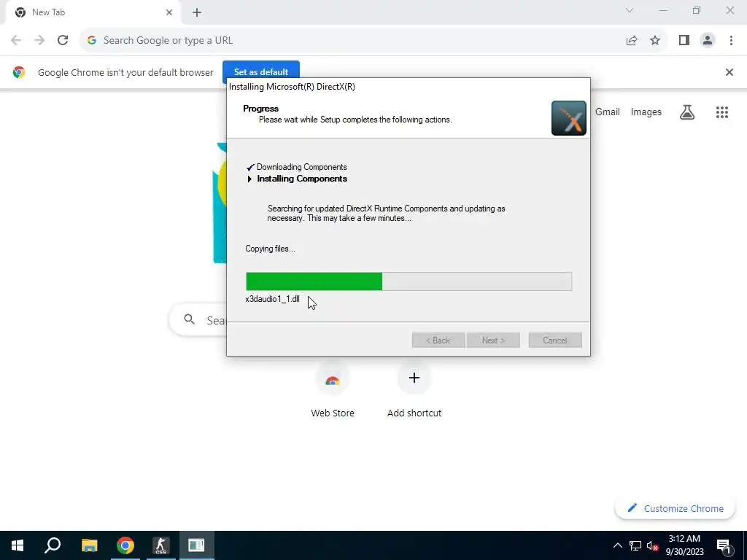
Task: Open the notification center icon
Action: click(x=724, y=545)
